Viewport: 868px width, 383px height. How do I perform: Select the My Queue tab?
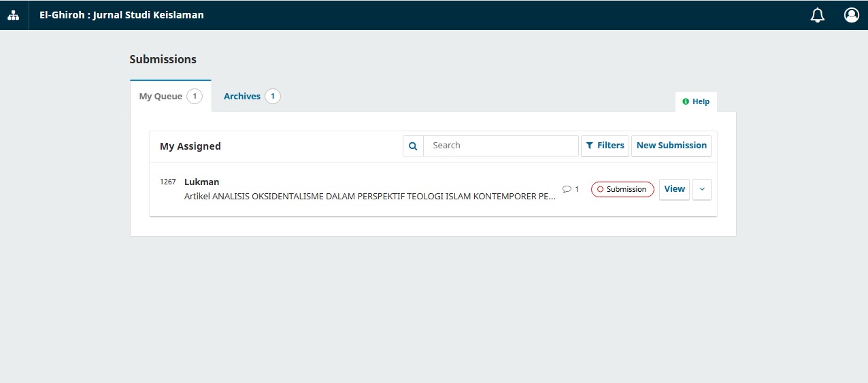click(x=161, y=97)
